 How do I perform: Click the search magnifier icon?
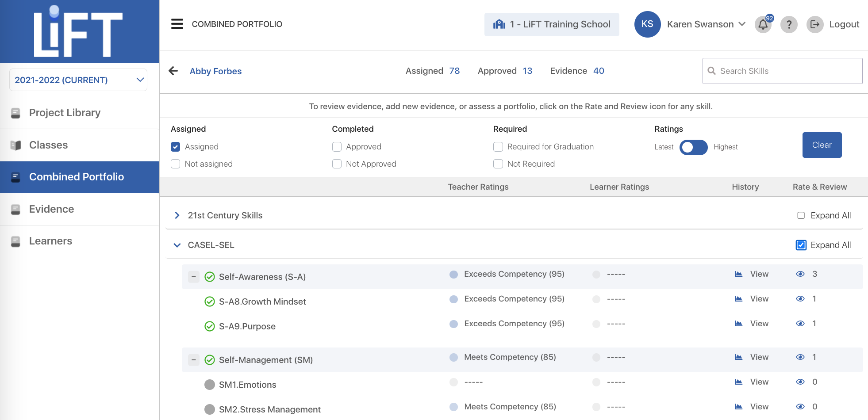[711, 71]
